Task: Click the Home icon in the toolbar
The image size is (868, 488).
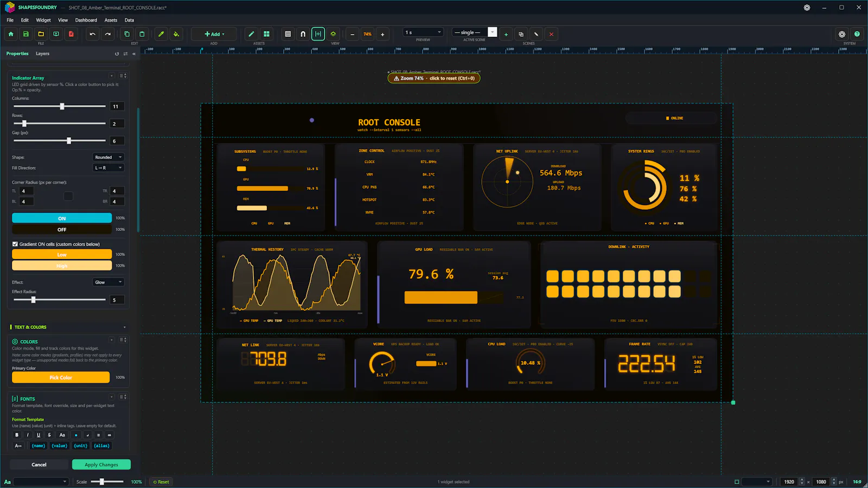Action: pyautogui.click(x=11, y=34)
